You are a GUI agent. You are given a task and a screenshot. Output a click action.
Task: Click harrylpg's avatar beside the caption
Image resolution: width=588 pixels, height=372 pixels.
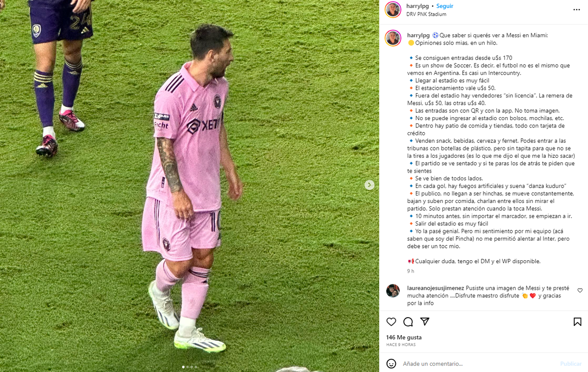click(x=393, y=38)
